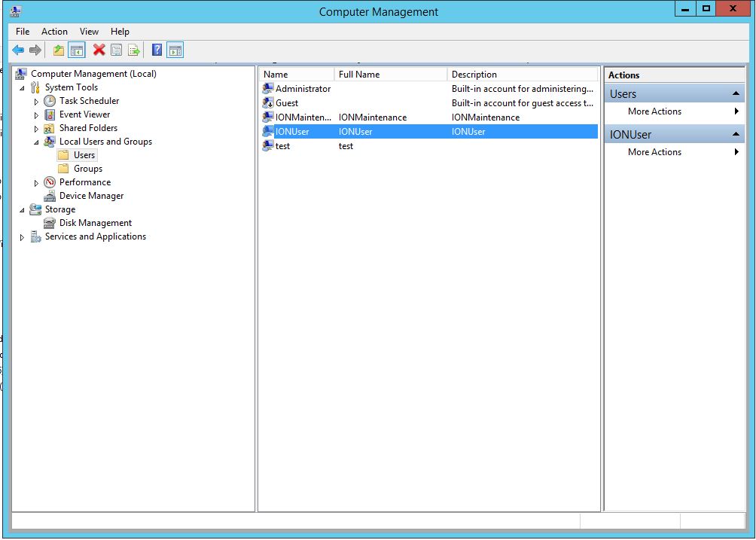Viewport: 756px width, 540px height.
Task: Toggle console tree show/hide toolbar icon
Action: tap(77, 50)
